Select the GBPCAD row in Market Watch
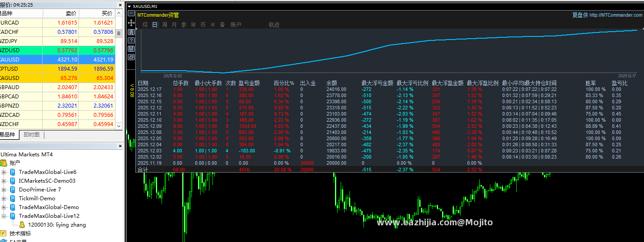 (58, 96)
